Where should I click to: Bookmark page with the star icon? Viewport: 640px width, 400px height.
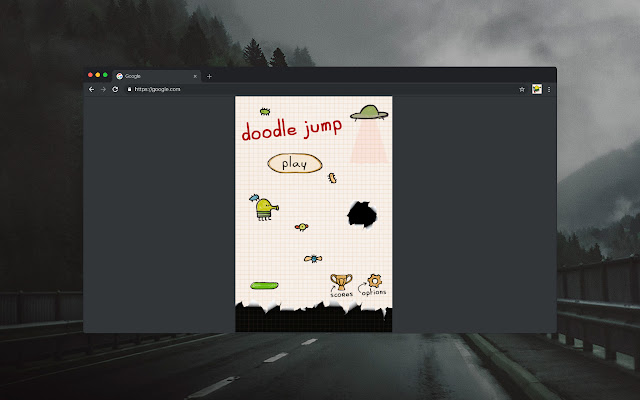(x=522, y=89)
